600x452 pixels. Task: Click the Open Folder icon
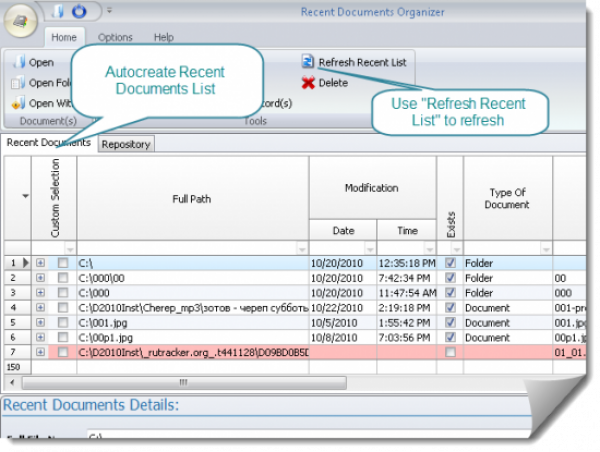click(x=18, y=83)
